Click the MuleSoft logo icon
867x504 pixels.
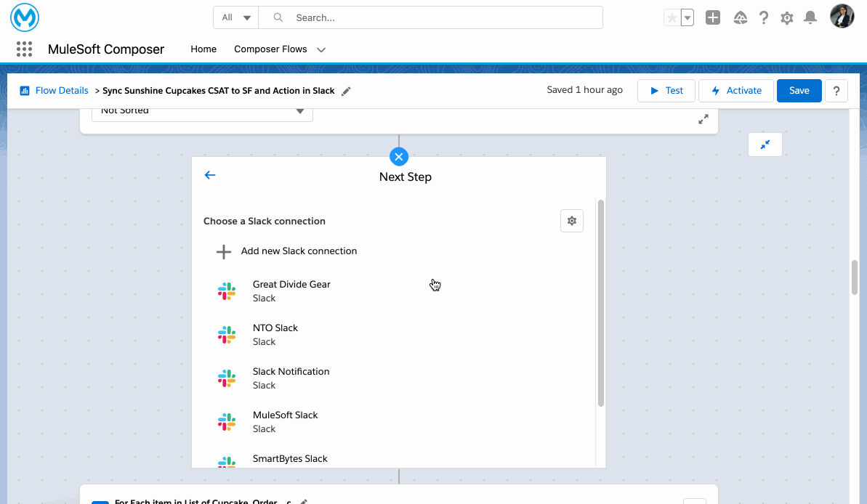[x=24, y=17]
